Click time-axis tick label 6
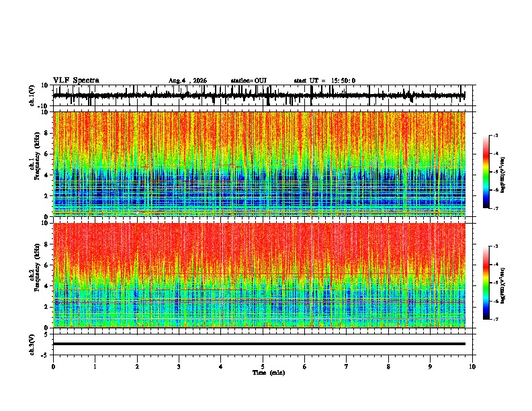The image size is (532, 411). click(x=304, y=367)
